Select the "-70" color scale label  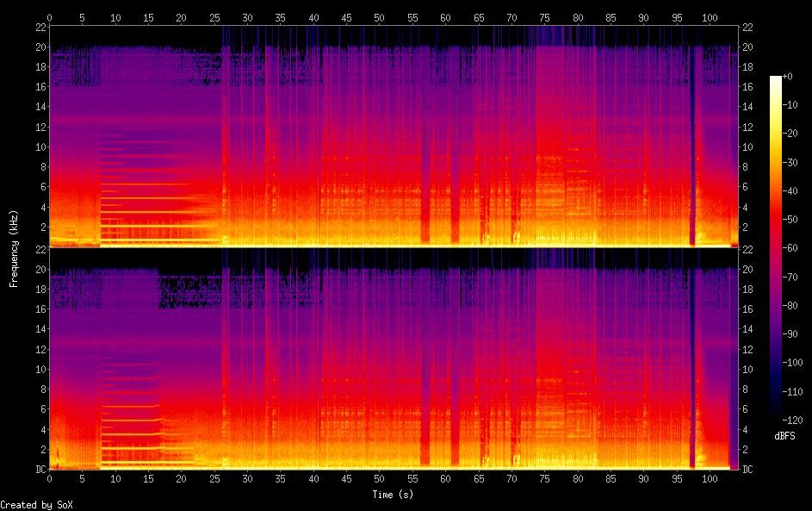(790, 277)
